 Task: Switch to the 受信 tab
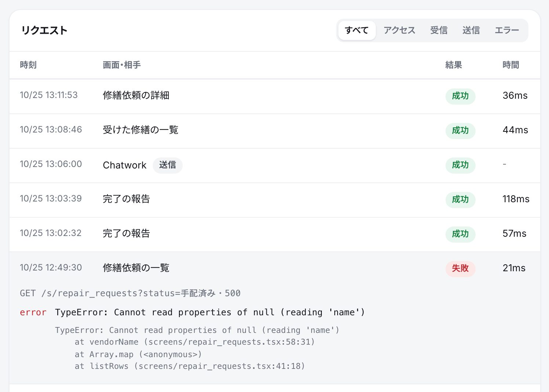(439, 30)
